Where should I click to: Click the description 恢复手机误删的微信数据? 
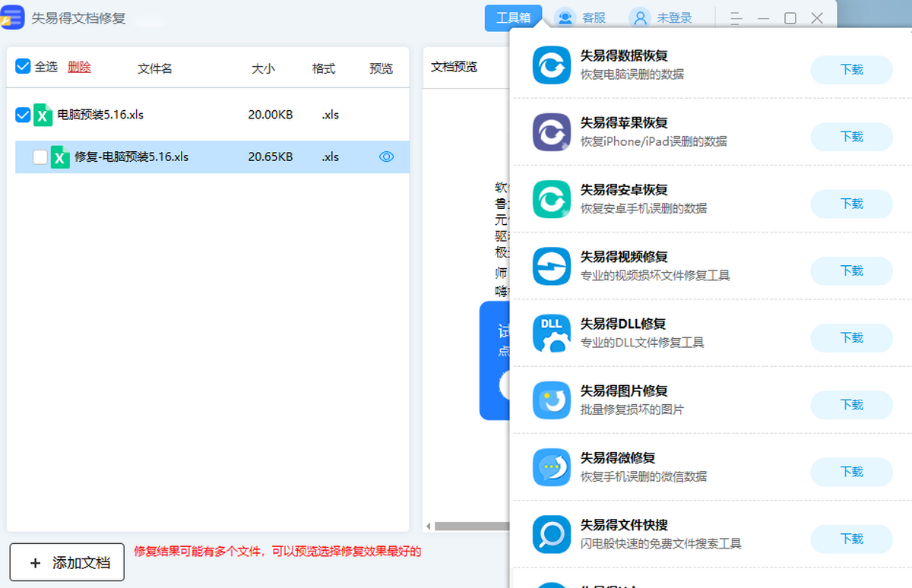pyautogui.click(x=644, y=476)
